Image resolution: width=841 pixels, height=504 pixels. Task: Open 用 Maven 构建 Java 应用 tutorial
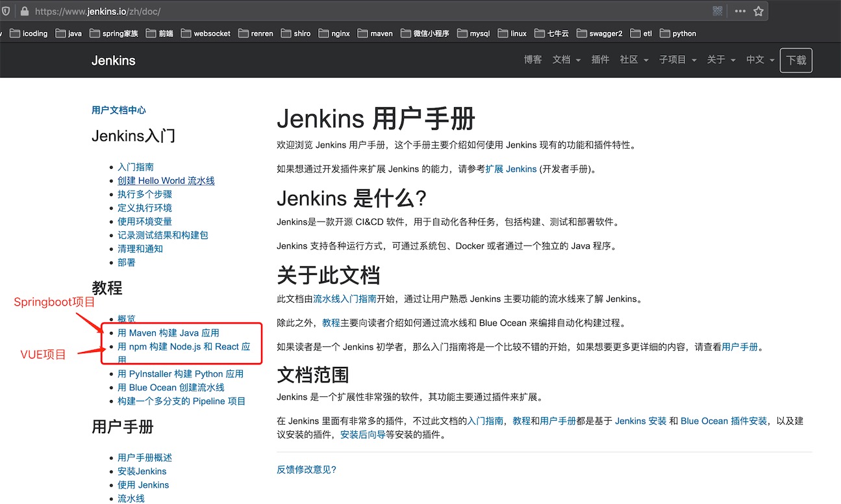(169, 333)
